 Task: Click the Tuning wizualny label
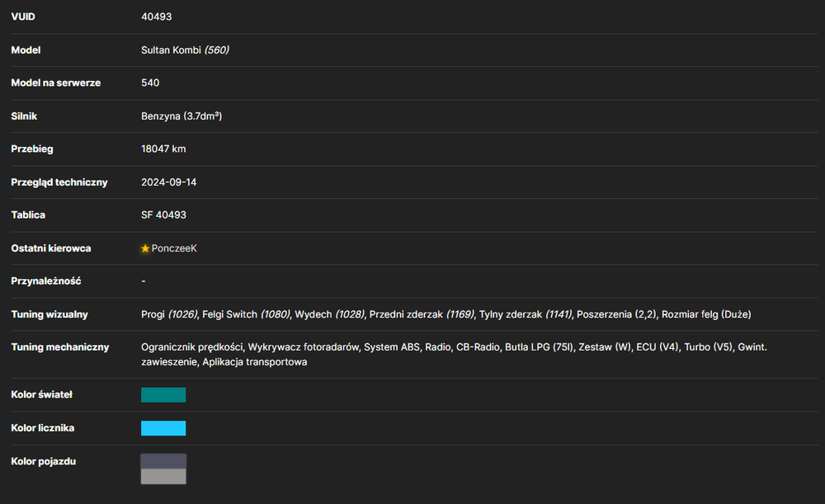pos(49,314)
